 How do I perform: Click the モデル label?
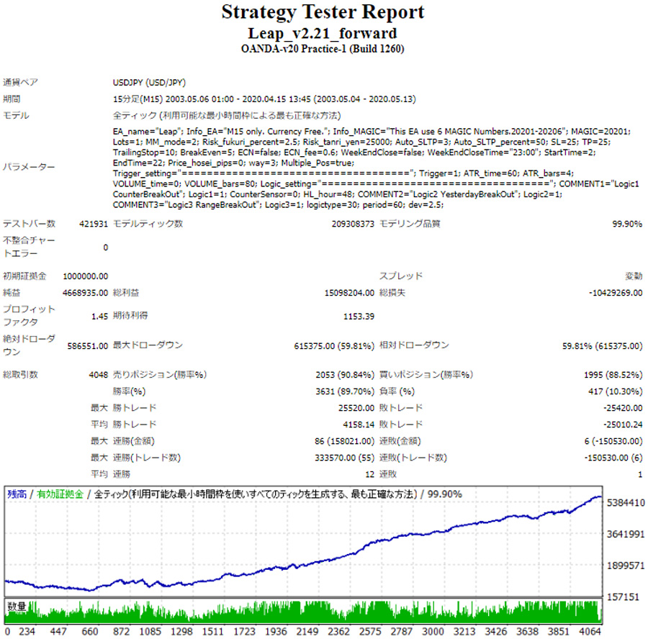click(x=16, y=115)
